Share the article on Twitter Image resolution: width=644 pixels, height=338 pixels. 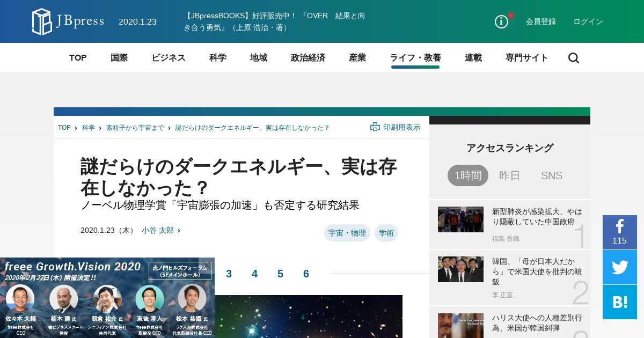[x=619, y=267]
